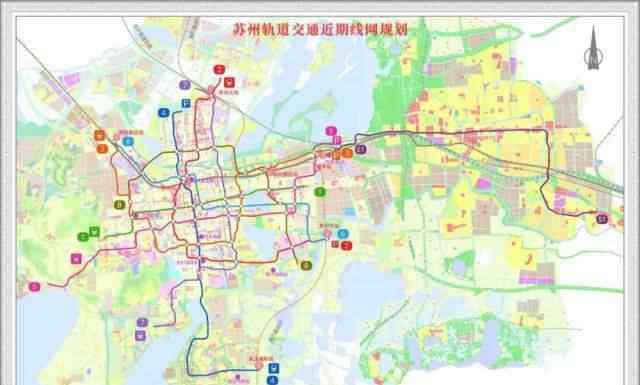Click the magenta circle marker at northeast hub
The image size is (640, 385).
pyautogui.click(x=331, y=131)
